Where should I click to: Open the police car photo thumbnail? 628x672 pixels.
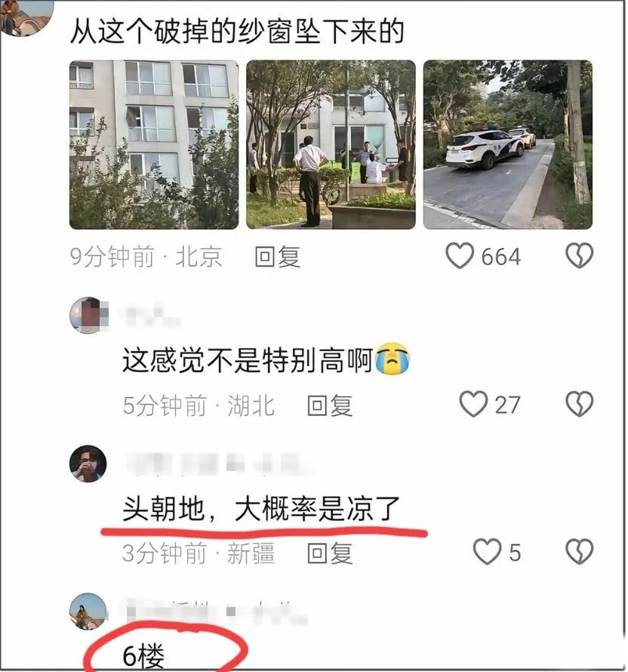pyautogui.click(x=508, y=145)
